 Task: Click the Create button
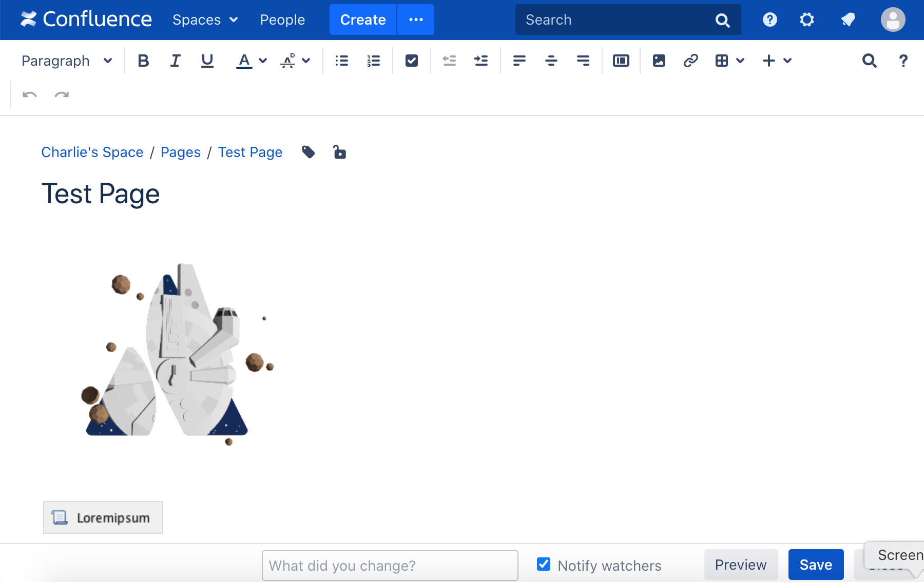[363, 20]
